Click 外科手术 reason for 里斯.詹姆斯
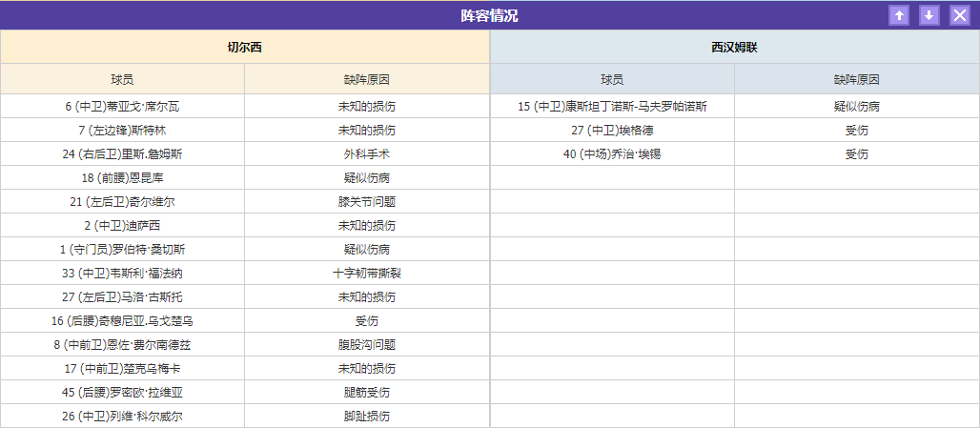980x428 pixels. (367, 154)
